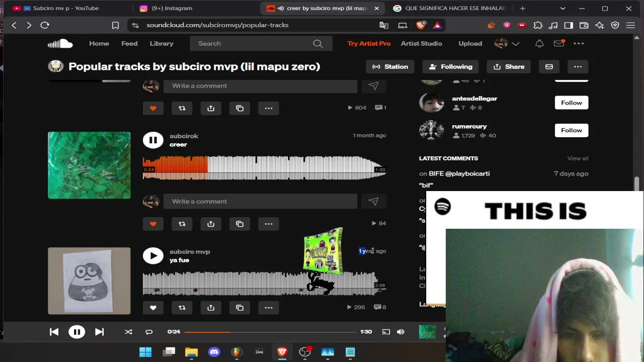This screenshot has width=644, height=362.
Task: Toggle shuffle in the player bar
Action: [x=128, y=332]
